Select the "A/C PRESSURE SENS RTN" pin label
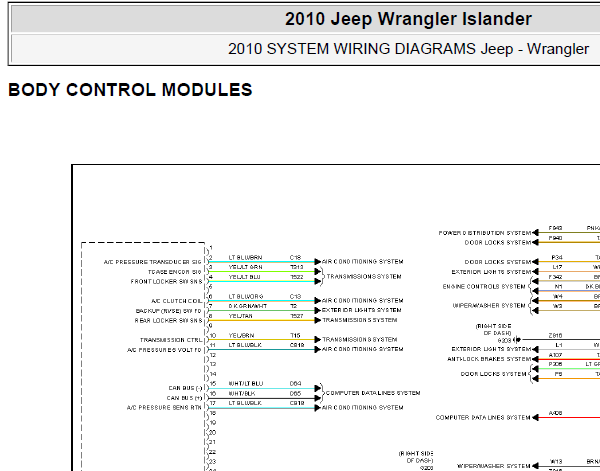This screenshot has width=600, height=471. tap(164, 408)
